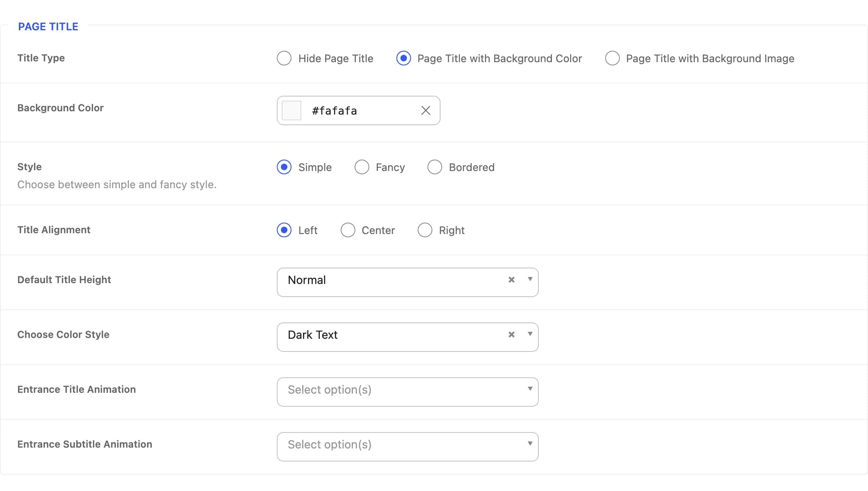Expand Entrance Title Animation dropdown arrow

530,389
